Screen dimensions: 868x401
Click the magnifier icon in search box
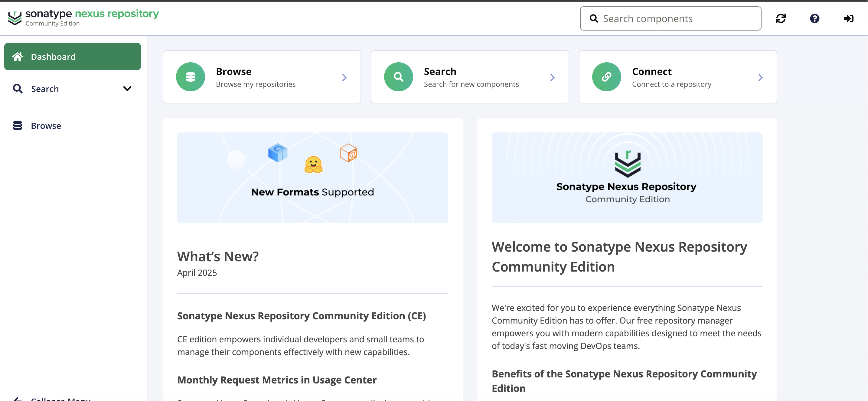click(594, 18)
